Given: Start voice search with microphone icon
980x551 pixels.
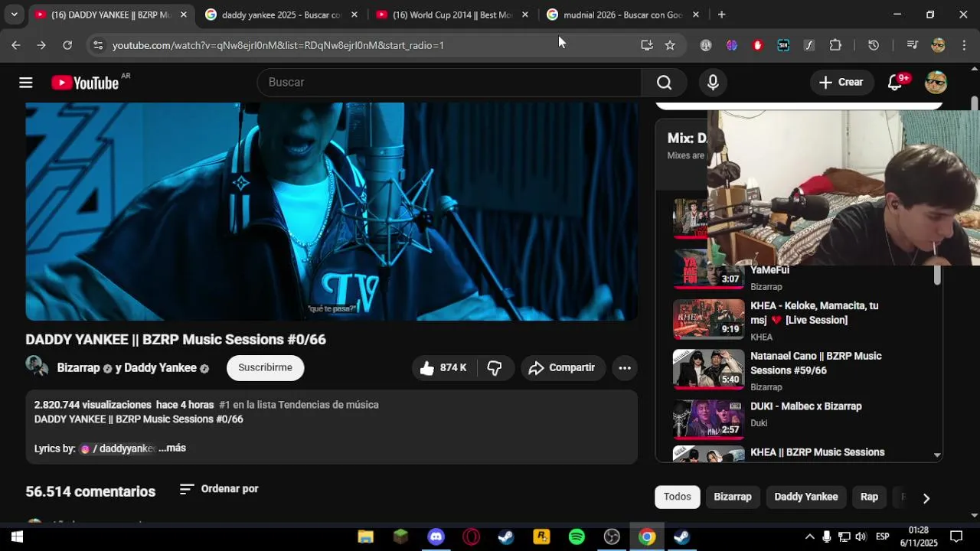Looking at the screenshot, I should coord(713,83).
